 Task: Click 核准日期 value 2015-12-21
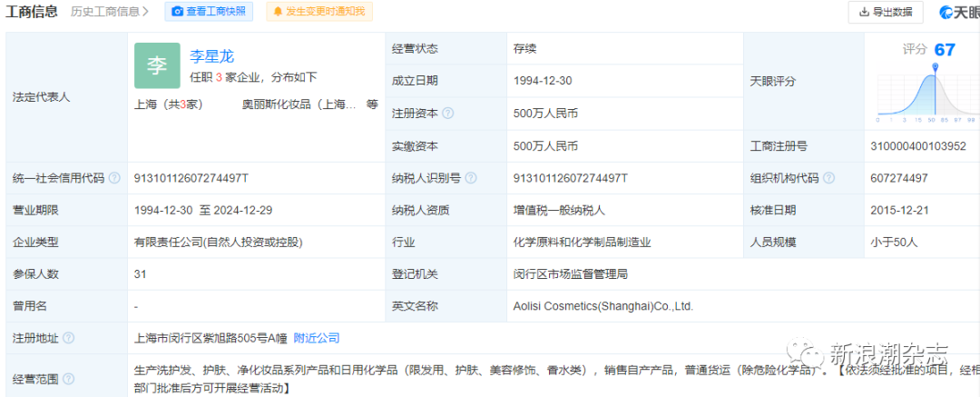click(x=899, y=211)
